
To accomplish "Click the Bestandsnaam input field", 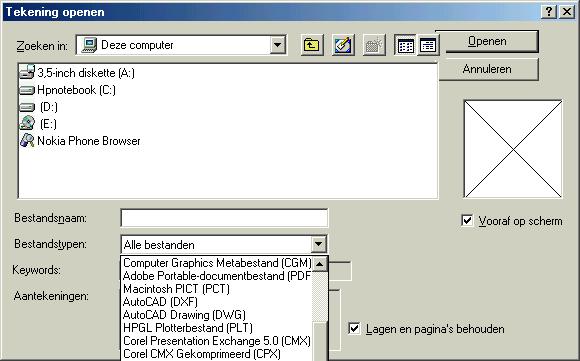I will (224, 218).
